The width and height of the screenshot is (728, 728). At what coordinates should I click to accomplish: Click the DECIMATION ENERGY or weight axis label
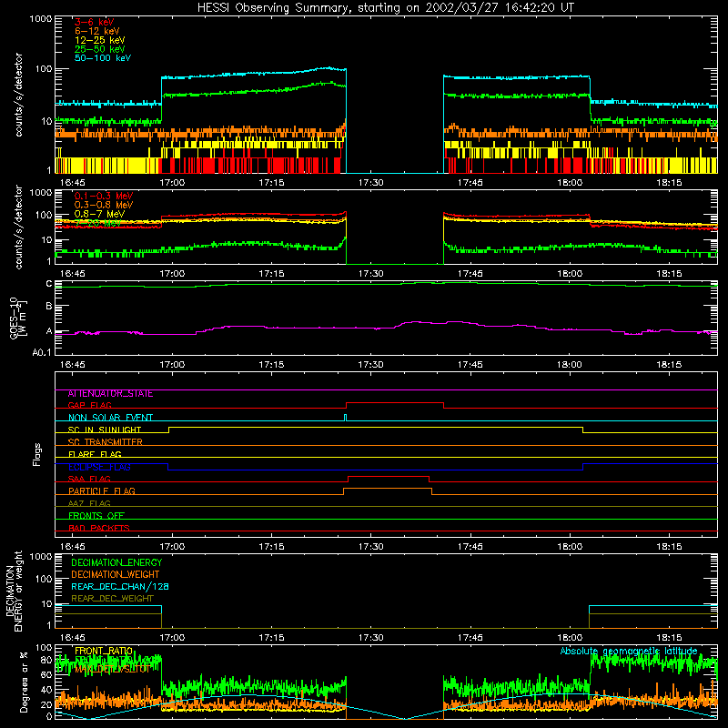pyautogui.click(x=14, y=591)
